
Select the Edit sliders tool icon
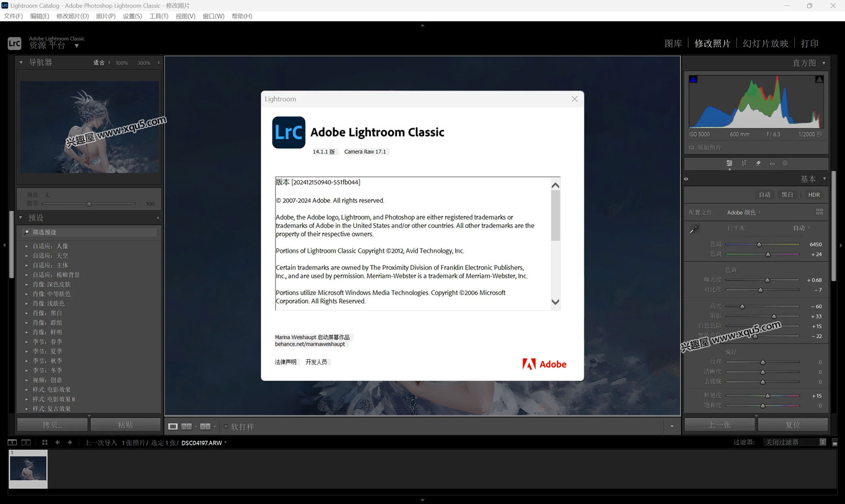(x=730, y=163)
